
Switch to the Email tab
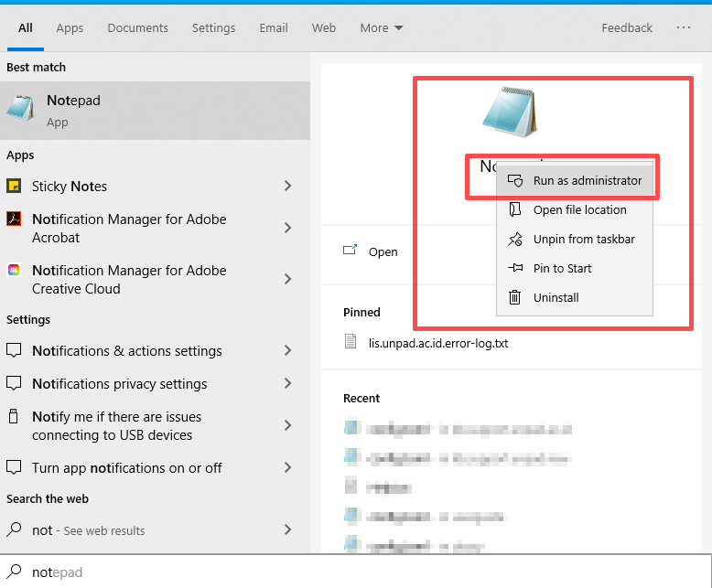pyautogui.click(x=274, y=28)
